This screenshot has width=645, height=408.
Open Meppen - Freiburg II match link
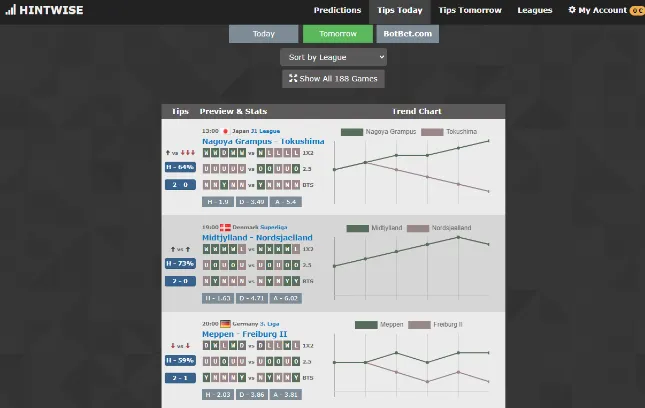245,334
